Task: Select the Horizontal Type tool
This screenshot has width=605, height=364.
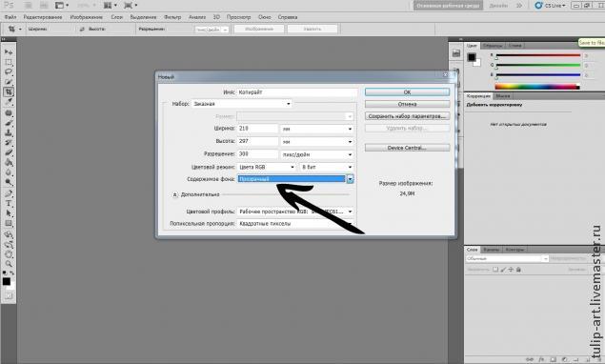Action: click(x=9, y=203)
